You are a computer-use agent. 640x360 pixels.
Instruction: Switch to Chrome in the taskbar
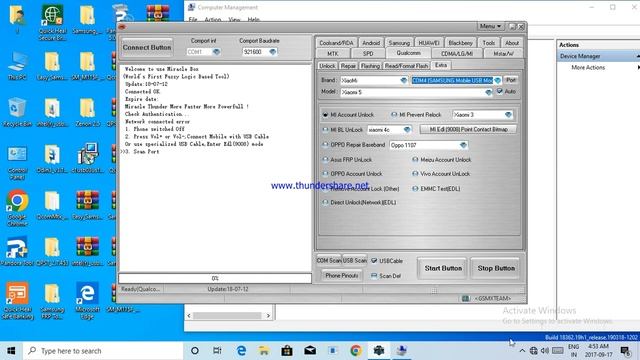coord(356,351)
